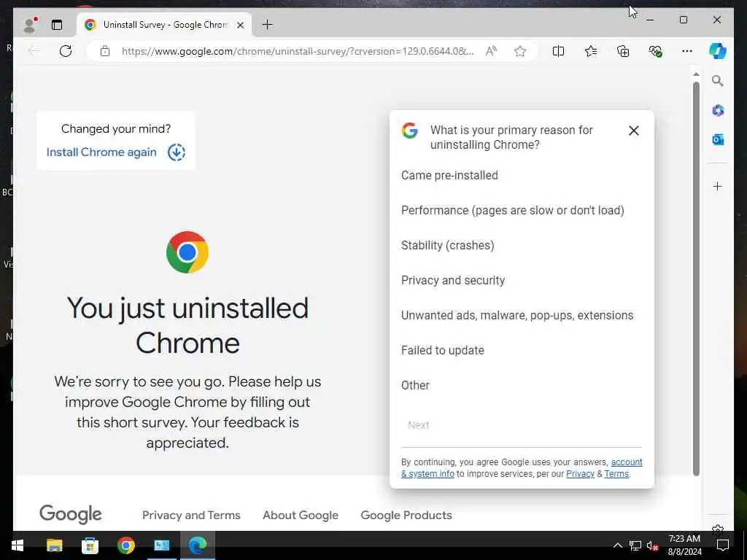Click the page vertical scrollbar
Image resolution: width=747 pixels, height=560 pixels.
pos(696,279)
